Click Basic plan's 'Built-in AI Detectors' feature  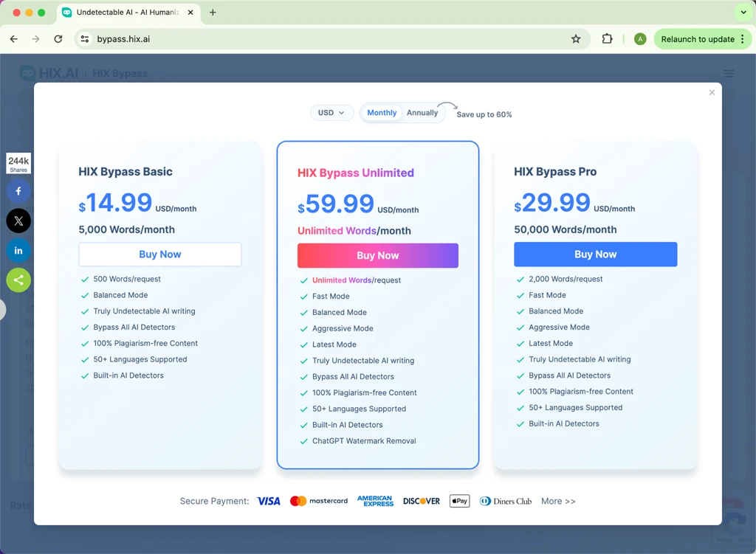128,375
